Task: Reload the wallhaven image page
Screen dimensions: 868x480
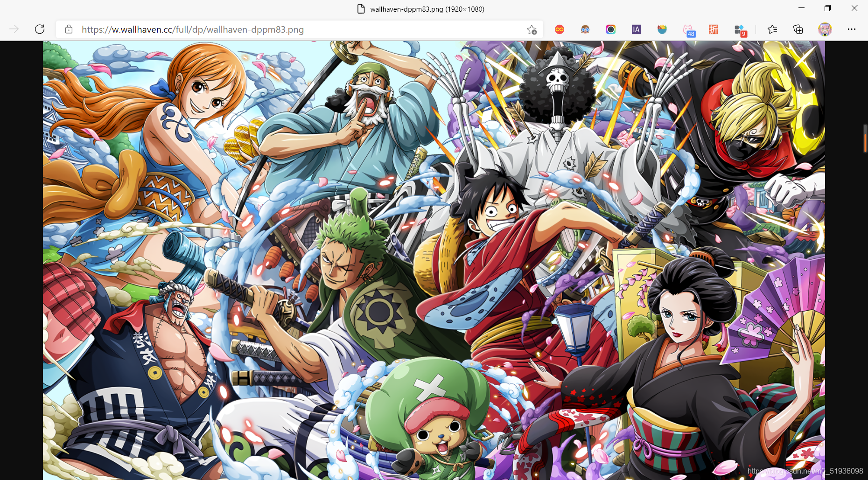Action: pos(40,29)
